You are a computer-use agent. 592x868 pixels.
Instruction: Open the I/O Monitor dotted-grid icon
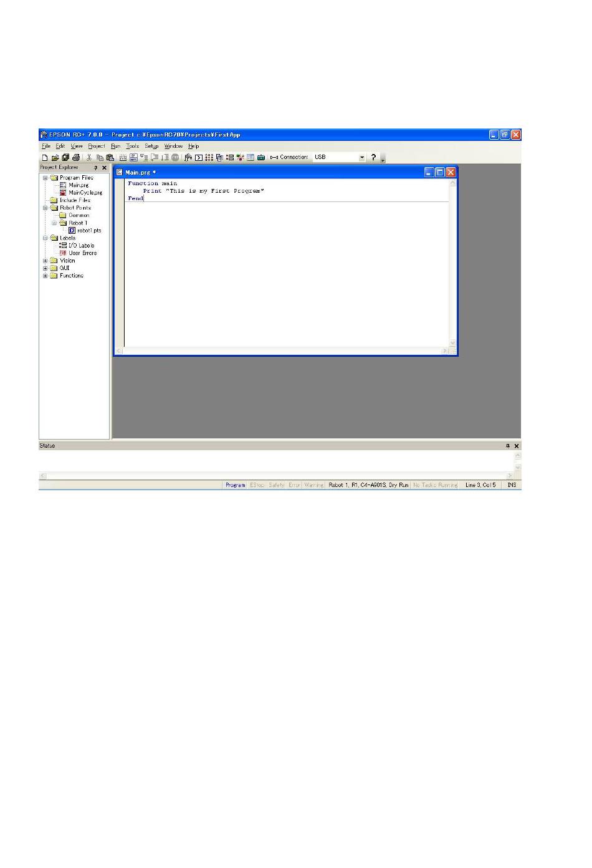click(x=209, y=158)
